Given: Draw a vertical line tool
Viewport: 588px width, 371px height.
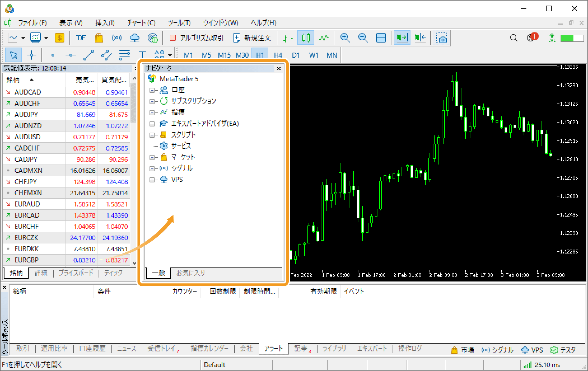Looking at the screenshot, I should pyautogui.click(x=53, y=55).
